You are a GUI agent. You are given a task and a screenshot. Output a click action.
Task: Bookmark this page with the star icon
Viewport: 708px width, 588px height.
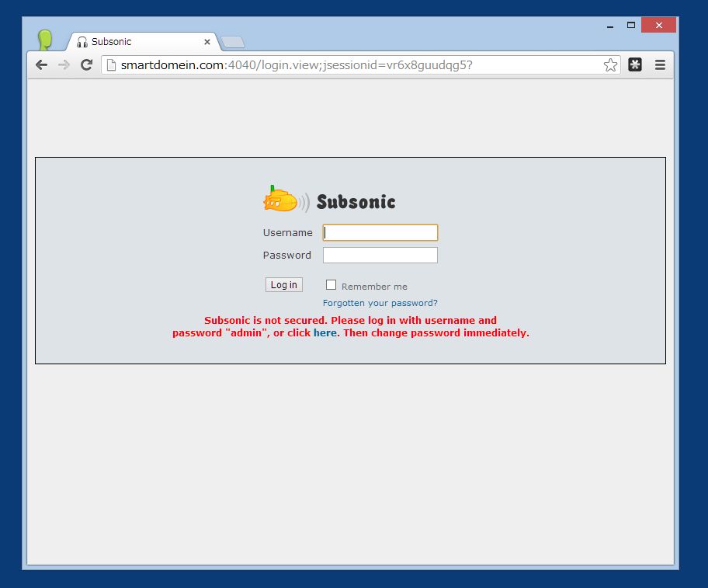tap(610, 65)
